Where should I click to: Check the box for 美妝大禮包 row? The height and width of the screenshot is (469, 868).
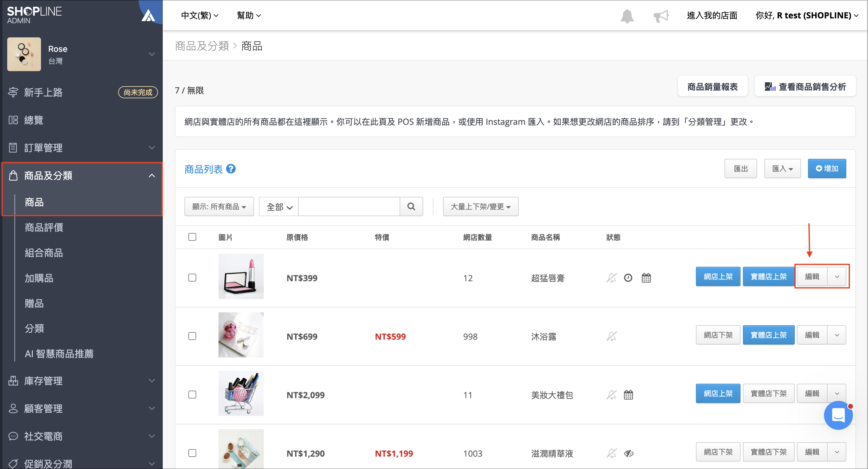192,395
